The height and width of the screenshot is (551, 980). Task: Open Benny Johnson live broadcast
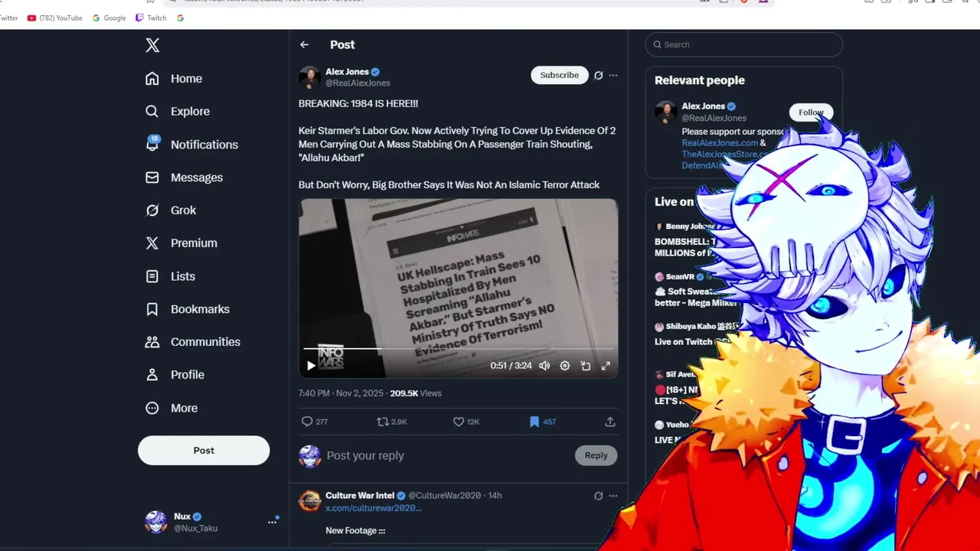point(685,240)
